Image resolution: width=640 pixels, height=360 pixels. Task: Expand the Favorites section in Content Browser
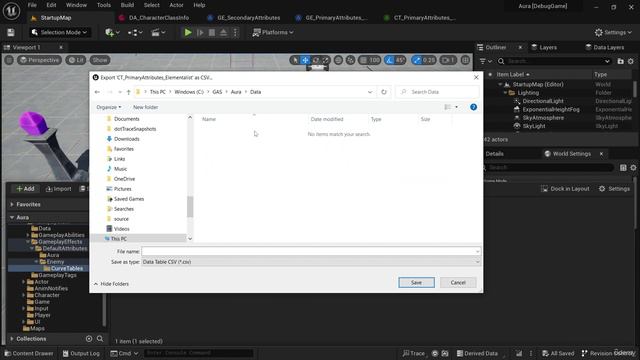click(12, 204)
